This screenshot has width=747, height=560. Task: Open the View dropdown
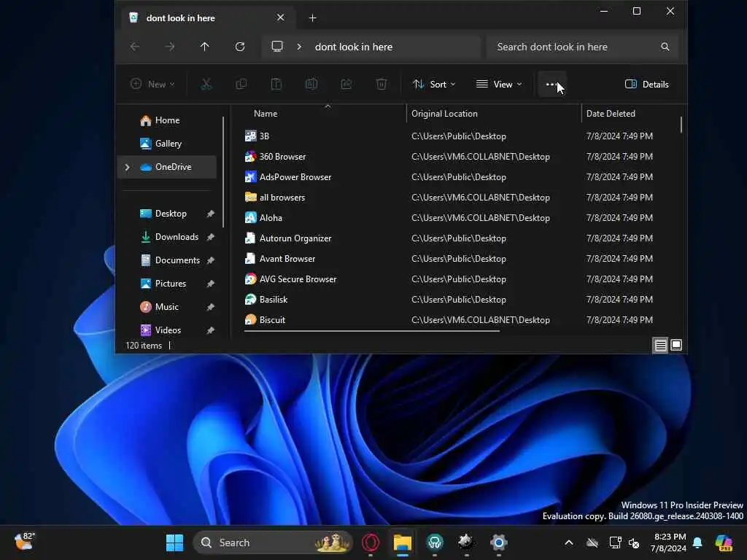click(499, 85)
